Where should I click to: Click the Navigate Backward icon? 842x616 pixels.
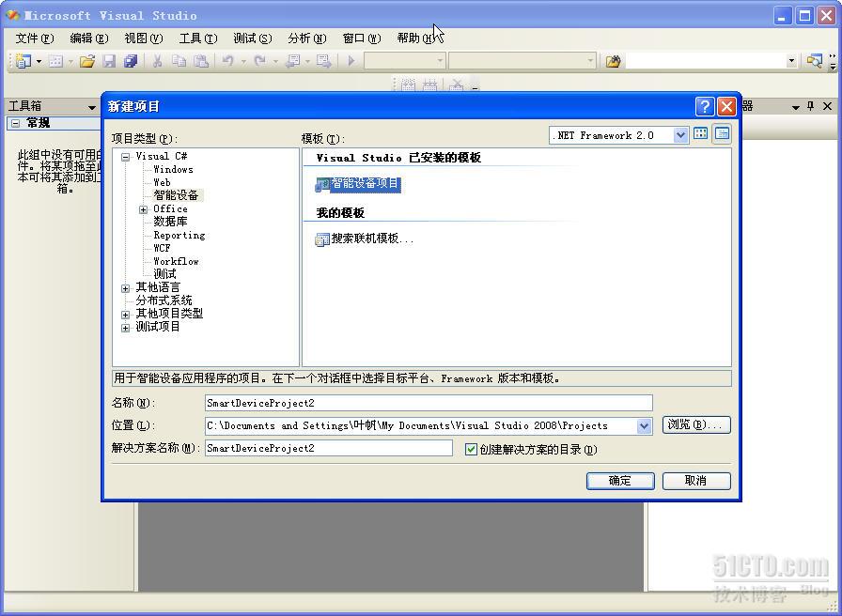(292, 61)
